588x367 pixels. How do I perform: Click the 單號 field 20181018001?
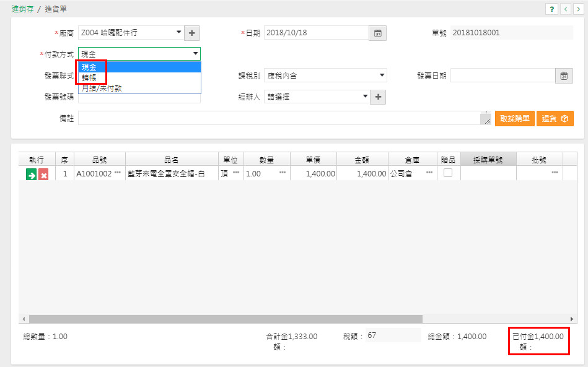point(512,33)
